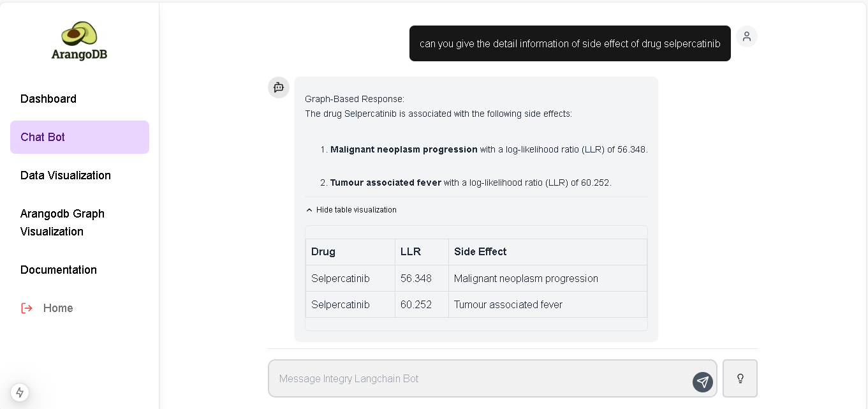This screenshot has width=868, height=409.
Task: Select the Selpercatinib row with LLR 56.348
Action: [x=476, y=278]
